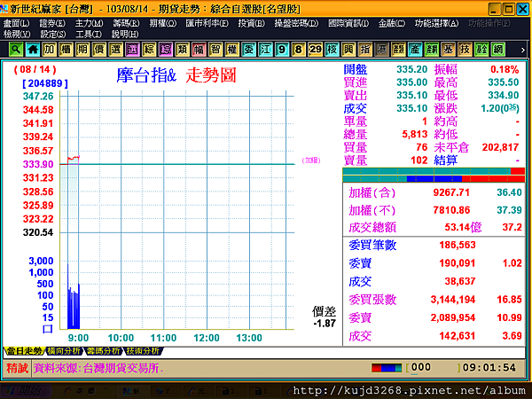Open the 類 (category) toolbar icon
The height and width of the screenshot is (399, 532).
[182, 50]
